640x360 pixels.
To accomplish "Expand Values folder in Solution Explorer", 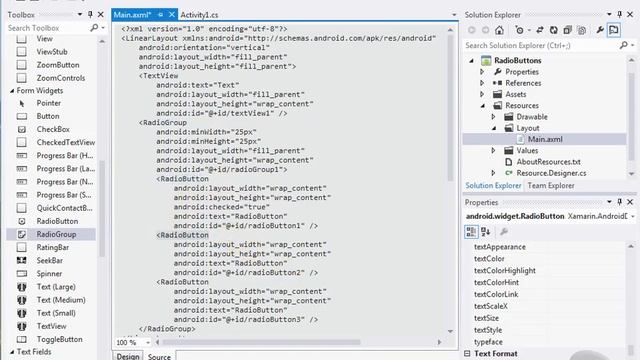I will (493, 151).
